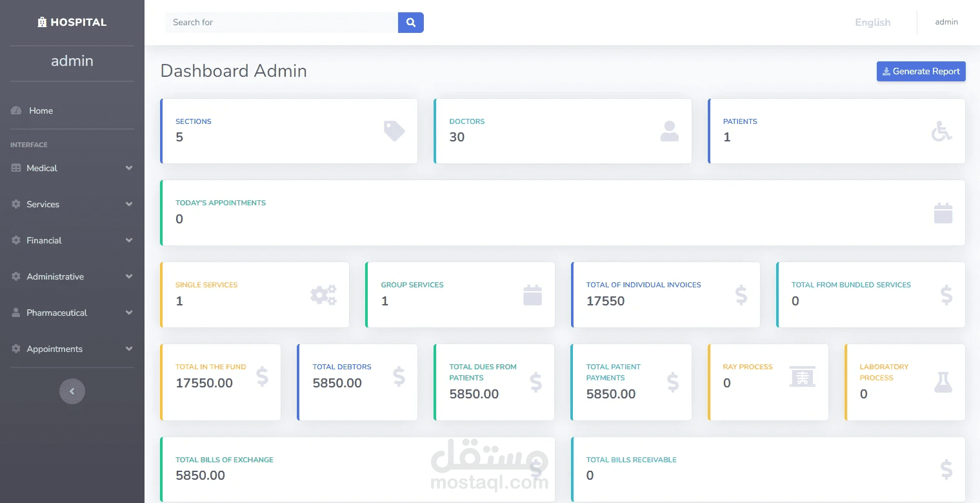This screenshot has height=503, width=980.
Task: Expand the Administrative menu chevron
Action: tap(129, 276)
